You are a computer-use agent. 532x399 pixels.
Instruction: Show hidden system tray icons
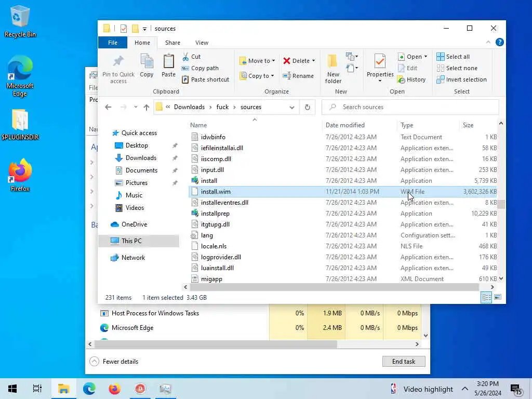465,389
